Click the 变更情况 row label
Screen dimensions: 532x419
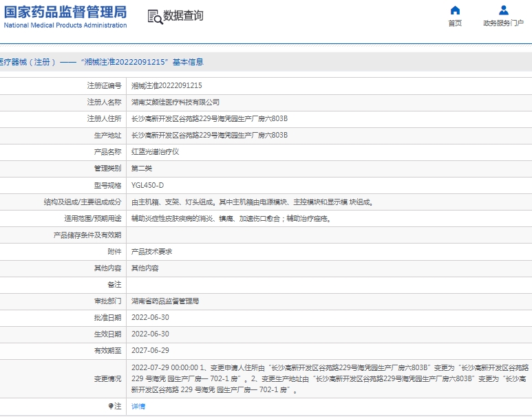coord(107,378)
